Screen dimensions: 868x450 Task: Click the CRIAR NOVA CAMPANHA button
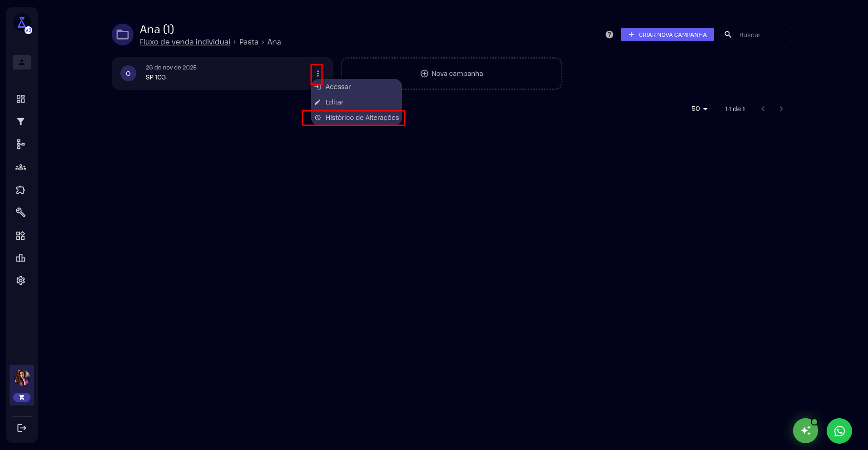[x=667, y=35]
